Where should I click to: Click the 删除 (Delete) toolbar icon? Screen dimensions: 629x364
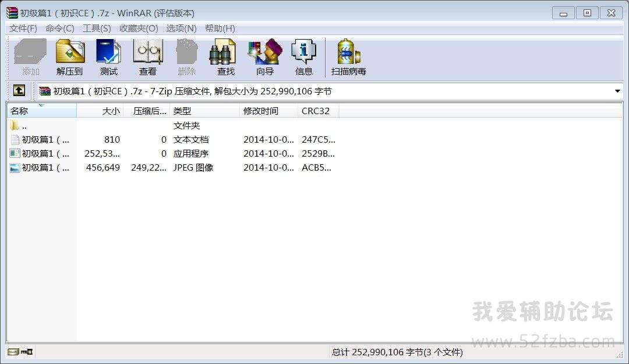[x=186, y=51]
